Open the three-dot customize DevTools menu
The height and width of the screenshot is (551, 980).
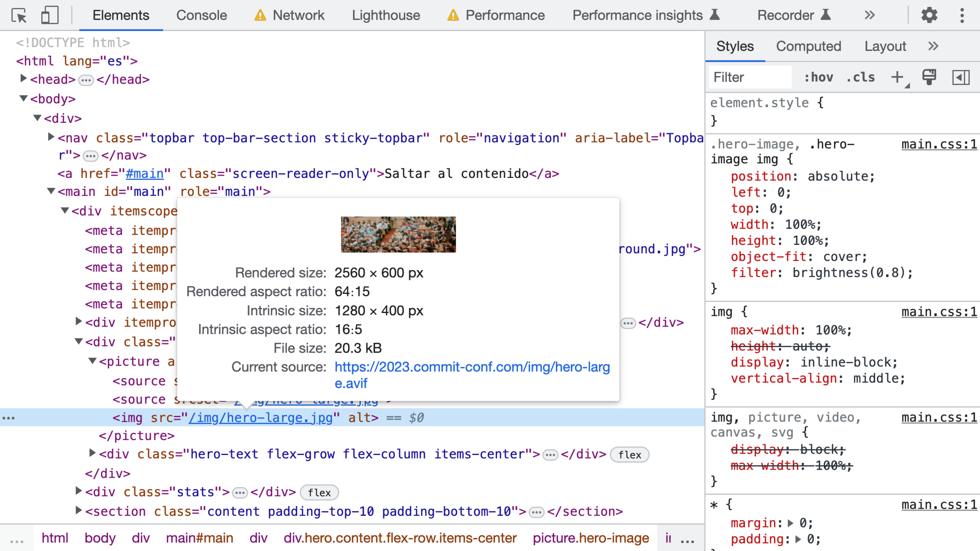tap(962, 16)
